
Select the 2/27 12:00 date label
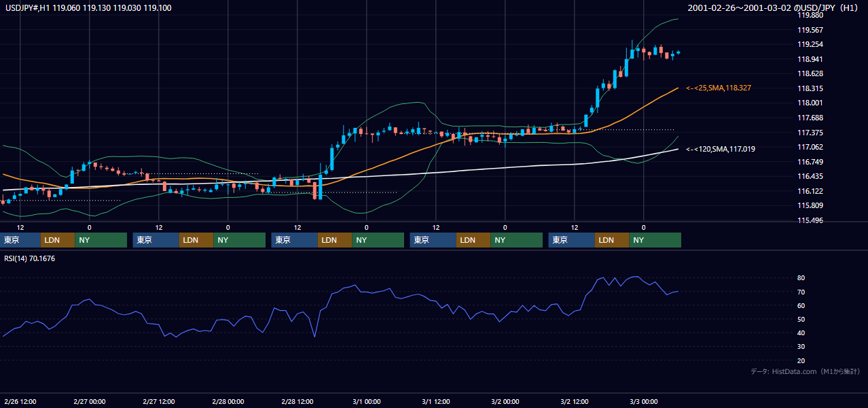[x=158, y=402]
